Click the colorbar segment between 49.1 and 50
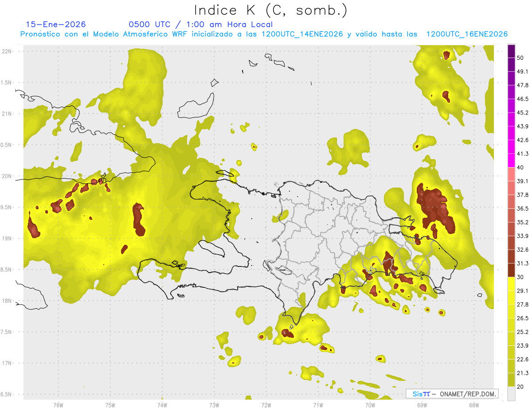This screenshot has height=411, width=532. [511, 65]
